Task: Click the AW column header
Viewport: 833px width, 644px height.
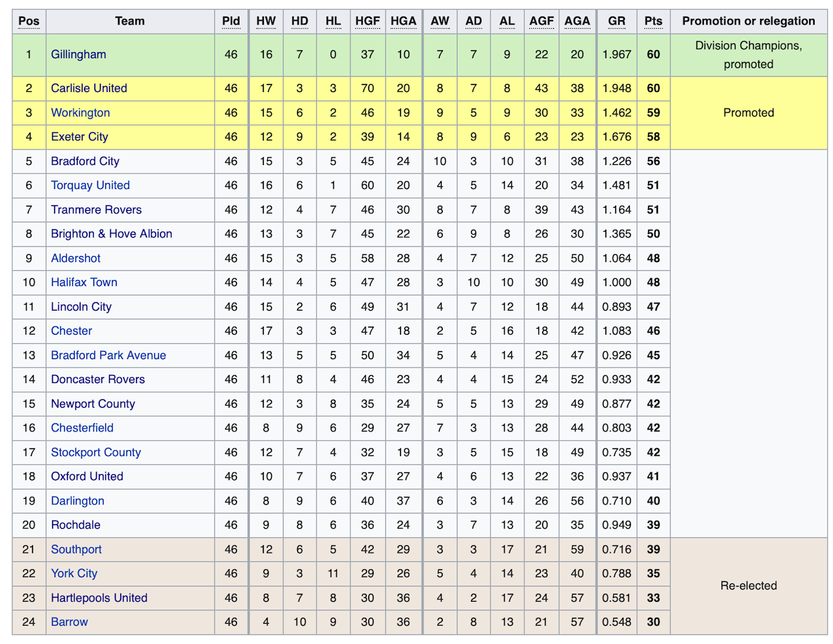Action: pos(440,21)
